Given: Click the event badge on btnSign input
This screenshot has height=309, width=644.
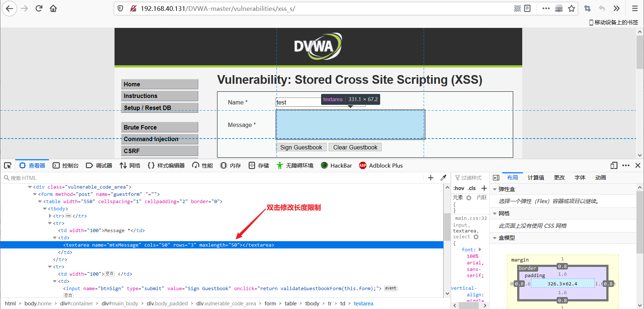Looking at the screenshot, I should coord(391,288).
